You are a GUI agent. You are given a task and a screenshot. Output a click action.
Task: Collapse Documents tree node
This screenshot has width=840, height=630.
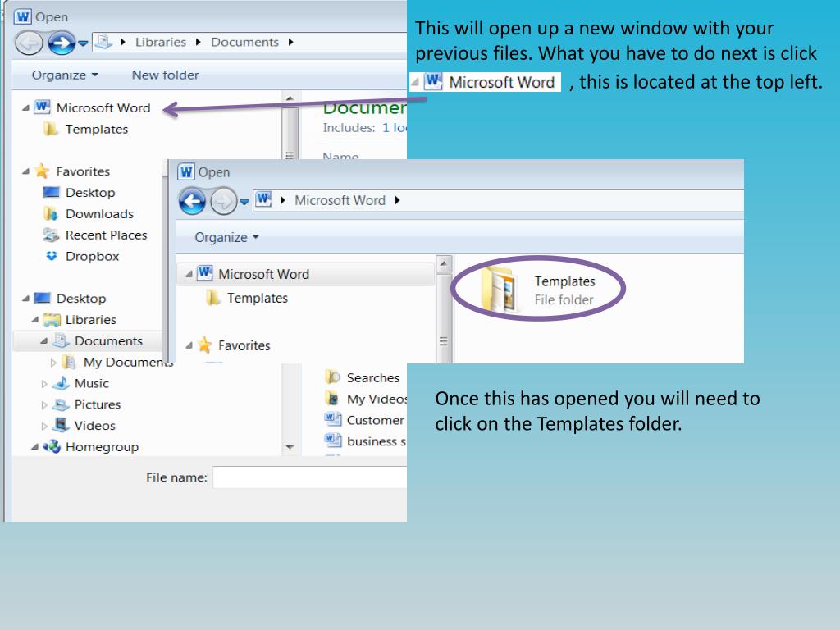pyautogui.click(x=44, y=341)
